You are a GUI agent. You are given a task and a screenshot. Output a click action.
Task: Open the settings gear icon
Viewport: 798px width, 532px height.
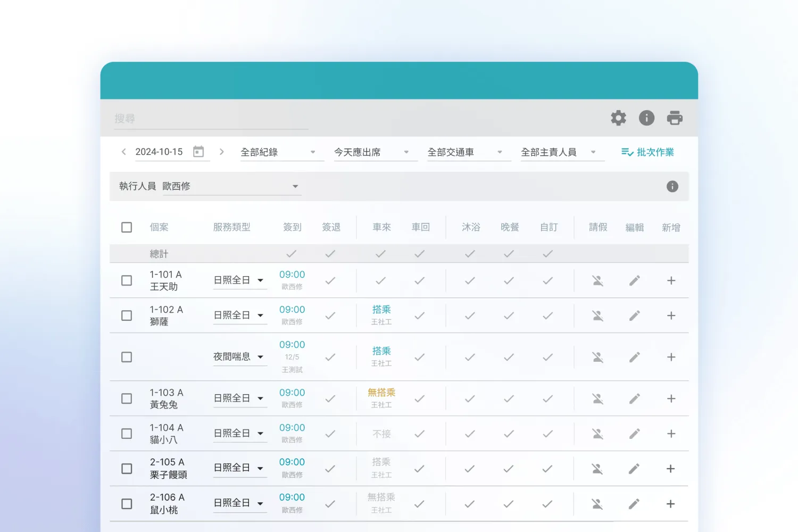pyautogui.click(x=618, y=118)
